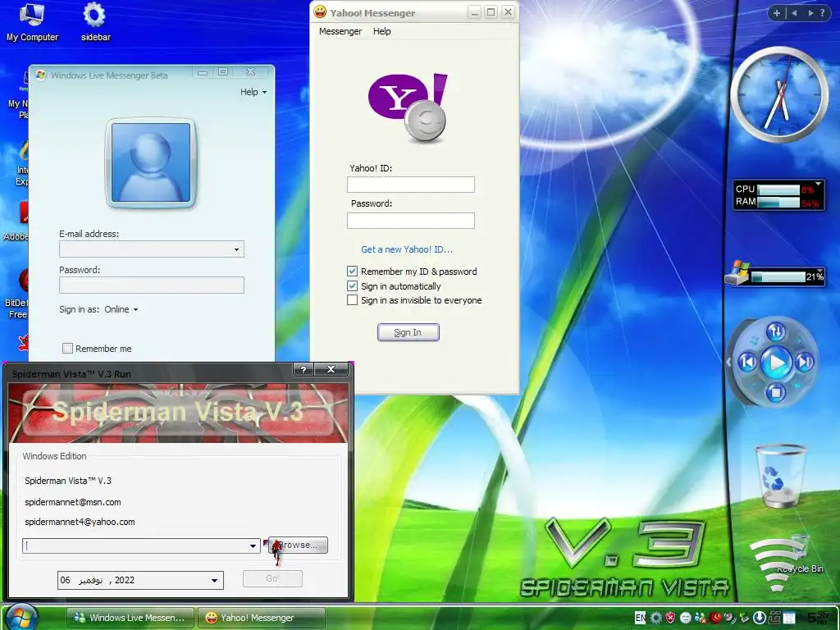Viewport: 840px width, 630px height.
Task: Skip to previous track in media gadget
Action: coord(748,362)
